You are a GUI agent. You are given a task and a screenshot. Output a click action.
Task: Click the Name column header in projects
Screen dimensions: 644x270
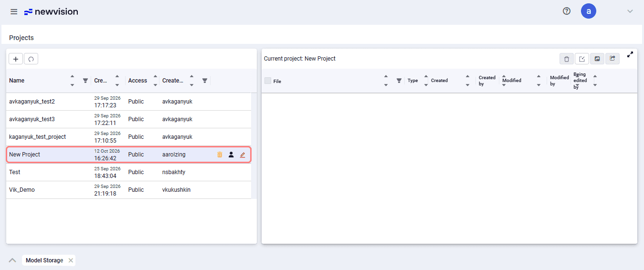[x=17, y=81]
